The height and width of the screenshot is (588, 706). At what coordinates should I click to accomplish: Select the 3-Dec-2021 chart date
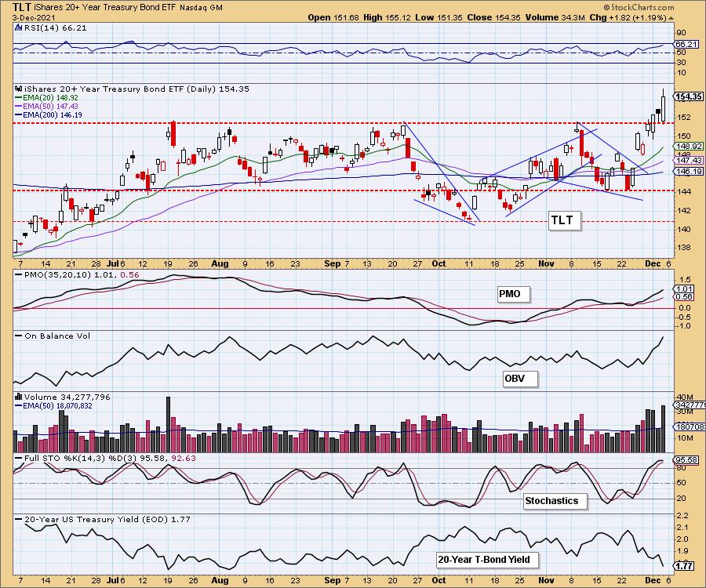pyautogui.click(x=34, y=17)
